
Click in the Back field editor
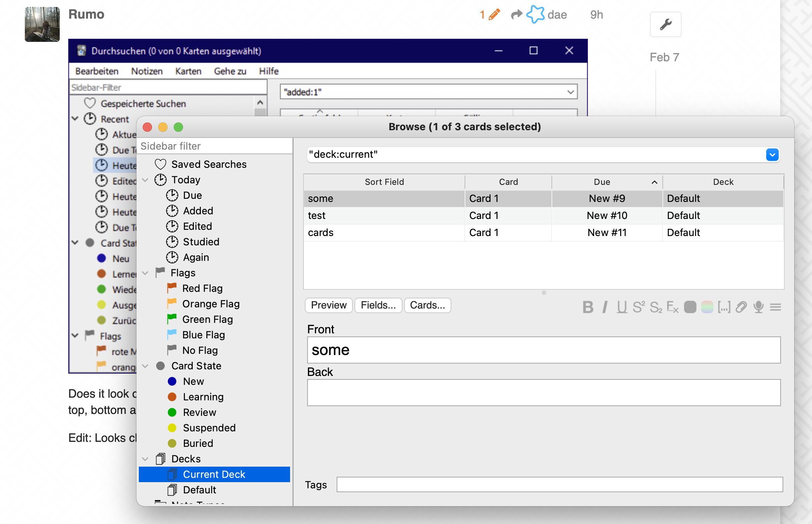[x=544, y=393]
